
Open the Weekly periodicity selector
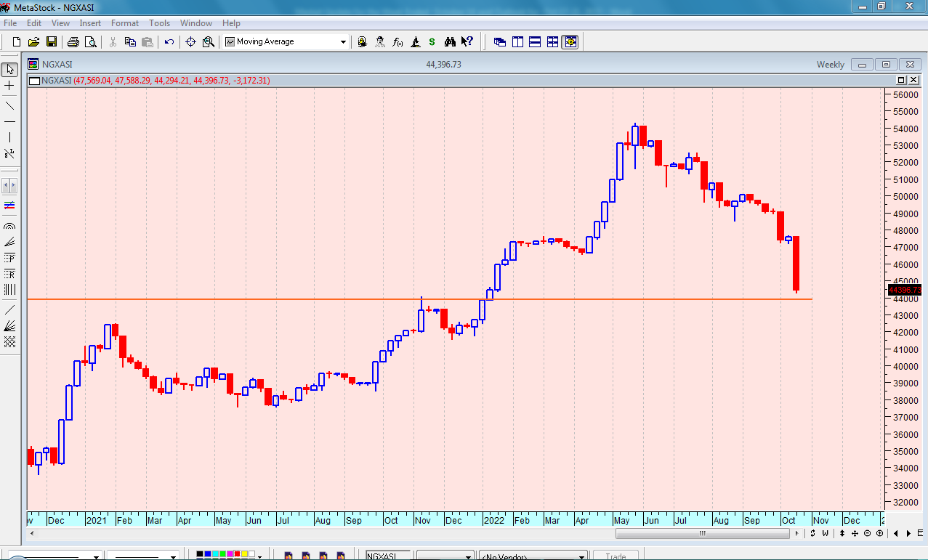pyautogui.click(x=830, y=65)
